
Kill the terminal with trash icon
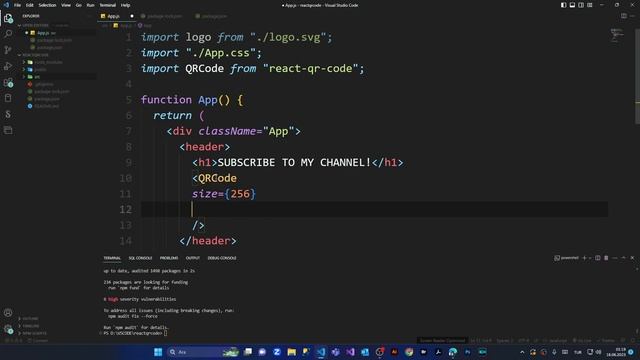tap(606, 258)
